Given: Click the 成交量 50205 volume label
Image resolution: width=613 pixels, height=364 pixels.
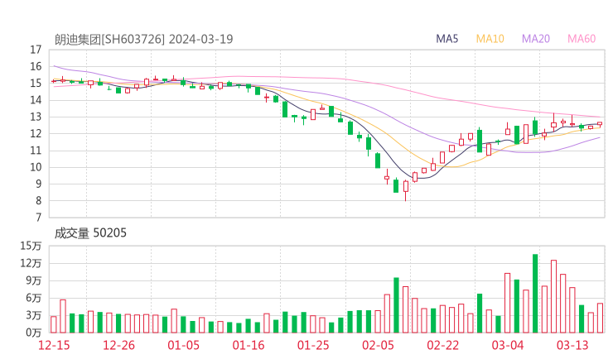Looking at the screenshot, I should click(90, 233).
